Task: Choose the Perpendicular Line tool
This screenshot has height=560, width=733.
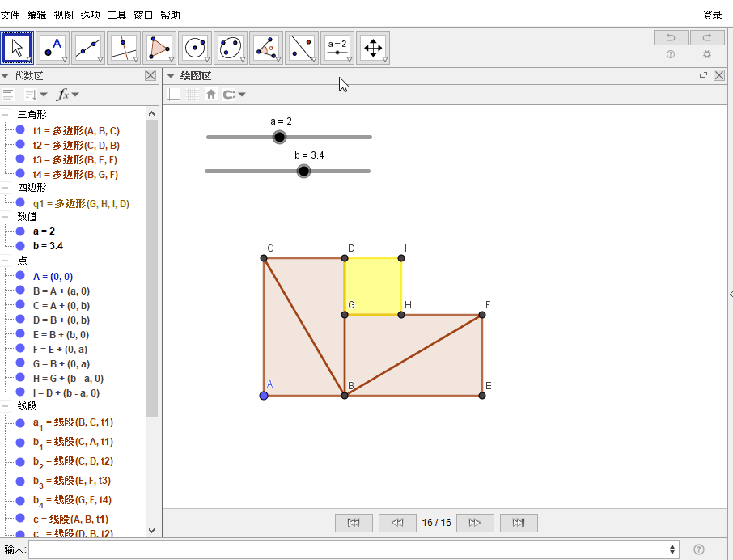Action: pyautogui.click(x=124, y=48)
